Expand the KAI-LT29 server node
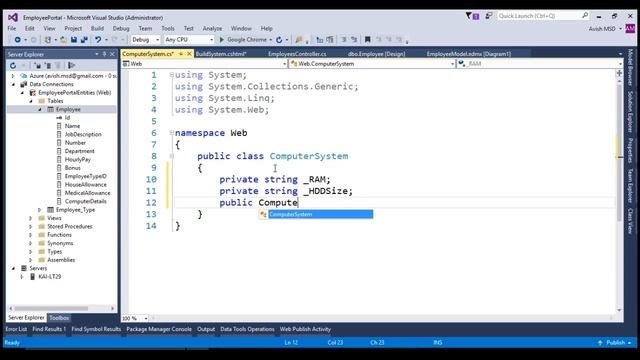Image resolution: width=640 pixels, height=360 pixels. click(x=22, y=277)
